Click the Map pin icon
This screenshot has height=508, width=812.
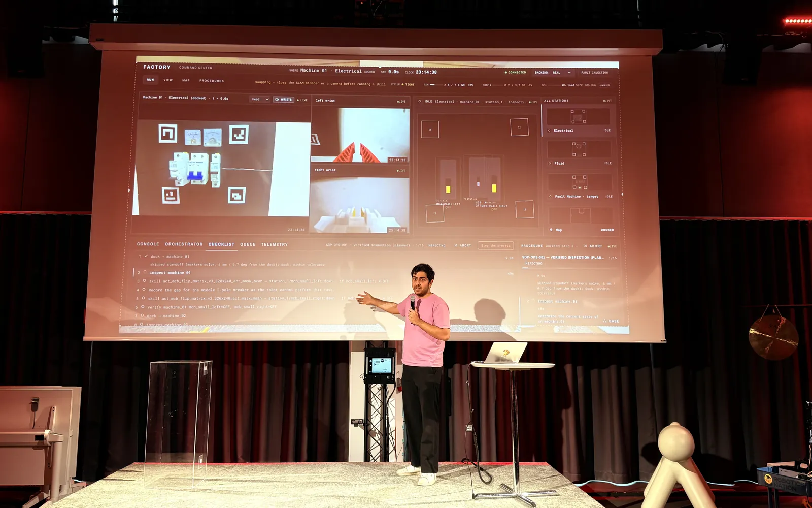(552, 230)
